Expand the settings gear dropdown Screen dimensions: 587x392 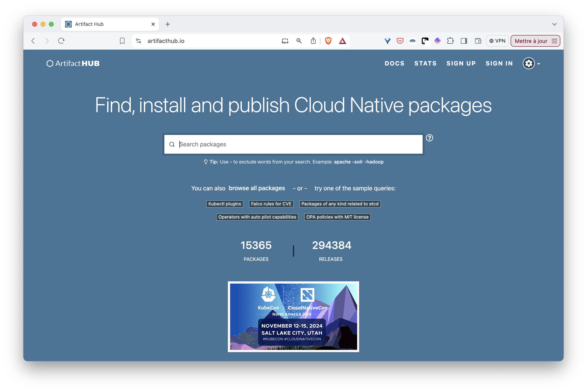(x=531, y=64)
